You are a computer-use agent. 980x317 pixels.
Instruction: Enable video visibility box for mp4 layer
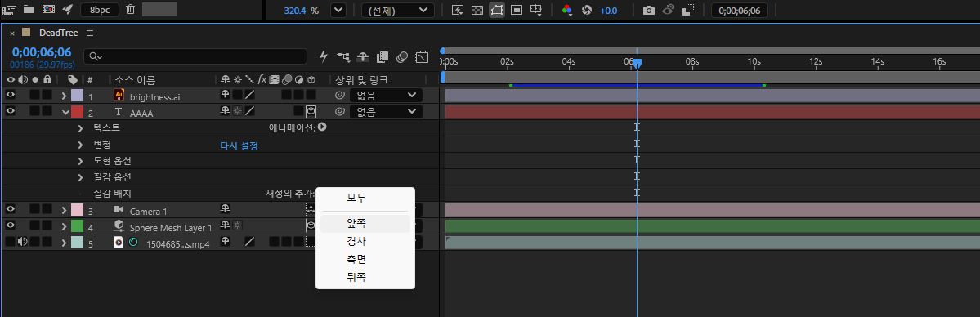[11, 241]
